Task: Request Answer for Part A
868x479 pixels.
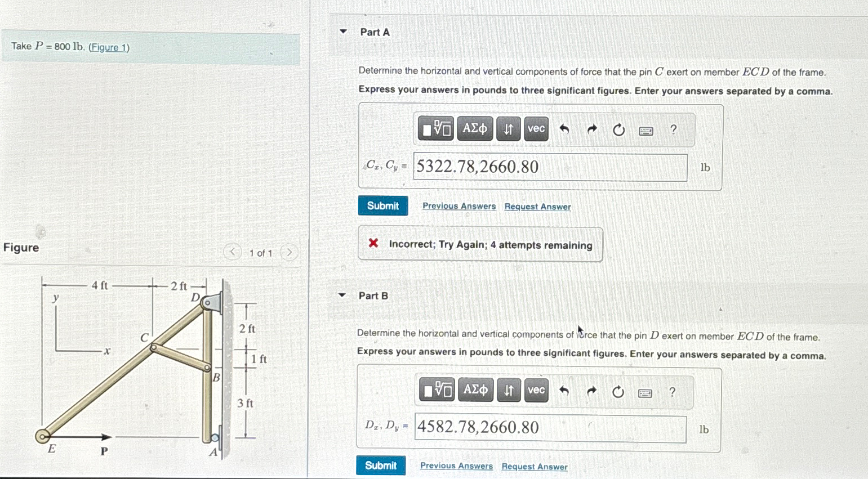Action: (537, 207)
